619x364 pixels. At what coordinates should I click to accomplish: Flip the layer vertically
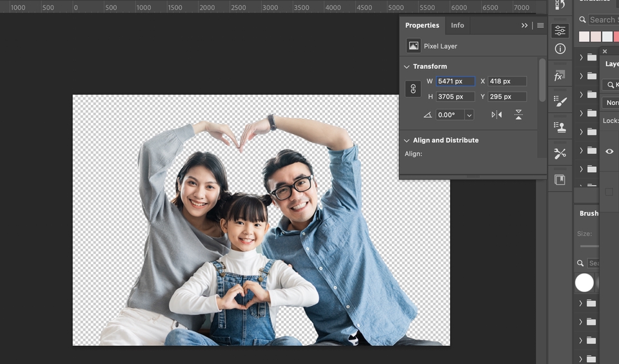pyautogui.click(x=518, y=115)
